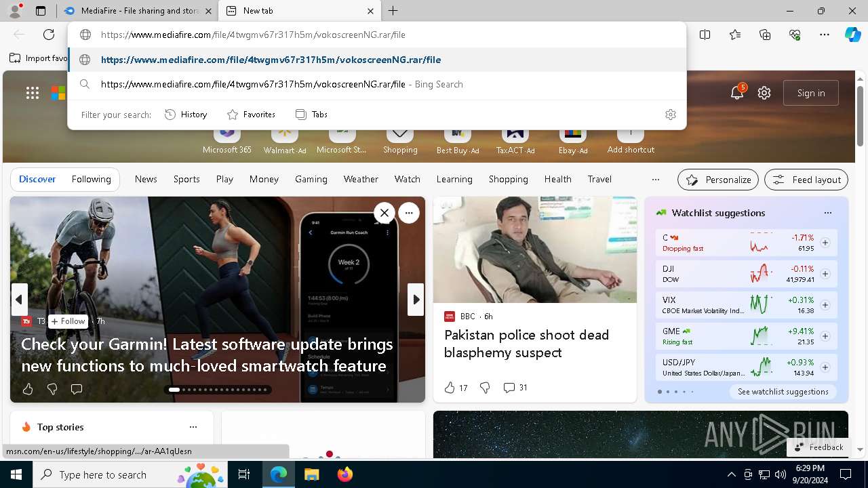Select the Discover feed tab
868x488 pixels.
click(x=37, y=179)
